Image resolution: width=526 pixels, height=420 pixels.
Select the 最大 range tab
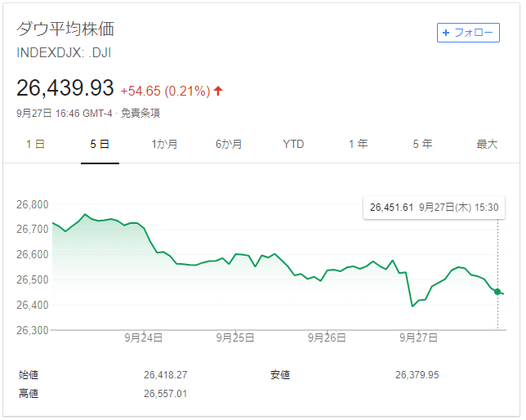pyautogui.click(x=487, y=145)
